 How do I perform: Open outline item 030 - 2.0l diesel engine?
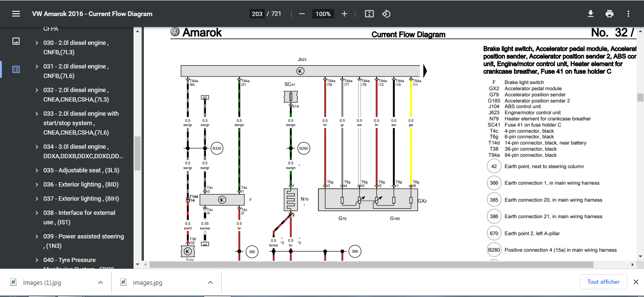(76, 48)
